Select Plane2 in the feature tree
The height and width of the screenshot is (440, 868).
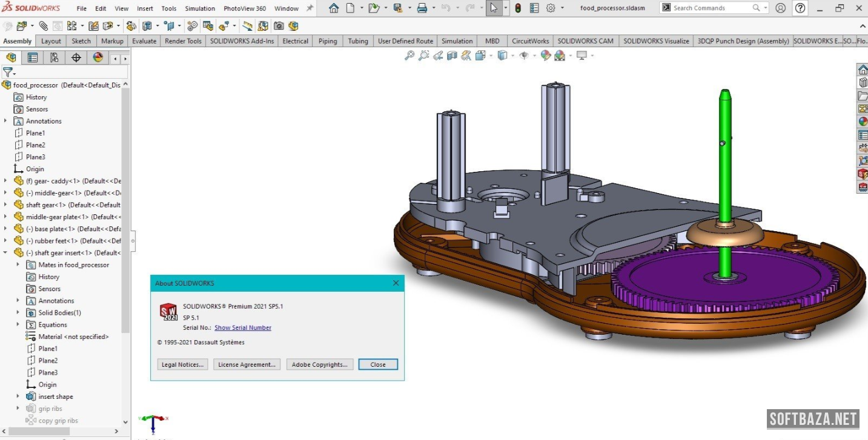(35, 145)
